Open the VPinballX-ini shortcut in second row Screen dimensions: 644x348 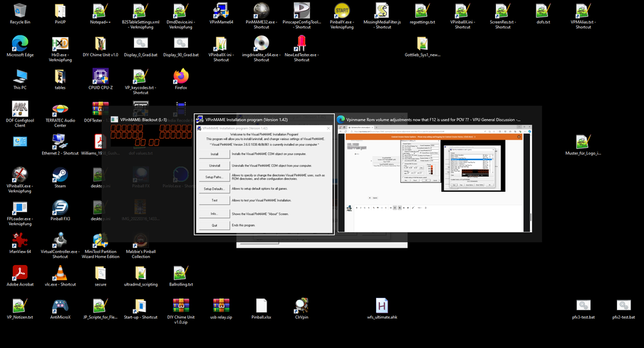tap(221, 44)
